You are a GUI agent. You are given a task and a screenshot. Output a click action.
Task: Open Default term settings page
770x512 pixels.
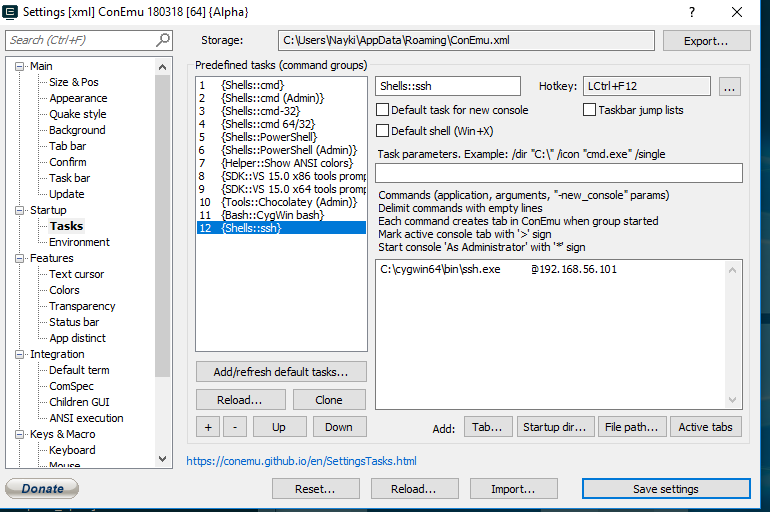(79, 370)
